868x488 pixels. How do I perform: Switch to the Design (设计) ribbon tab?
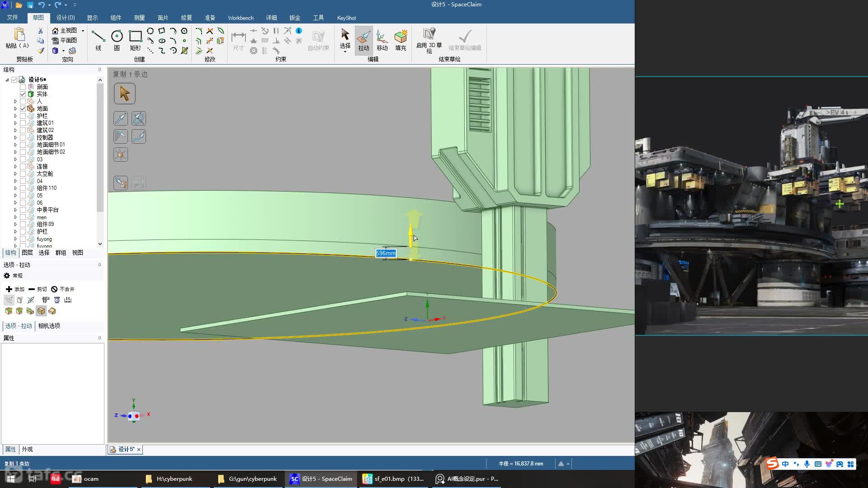tap(66, 18)
